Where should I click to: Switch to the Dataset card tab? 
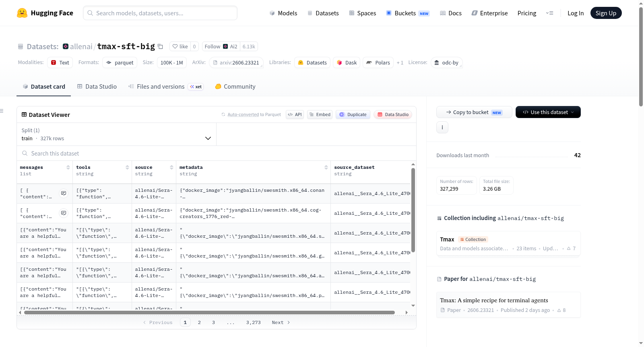tap(43, 86)
